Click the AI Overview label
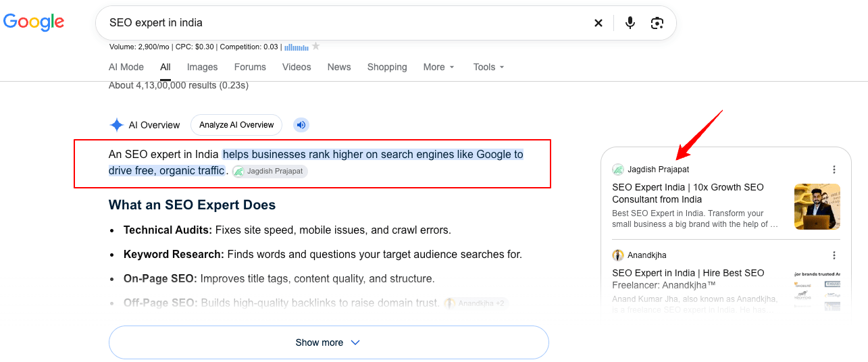Image resolution: width=868 pixels, height=362 pixels. pos(155,125)
